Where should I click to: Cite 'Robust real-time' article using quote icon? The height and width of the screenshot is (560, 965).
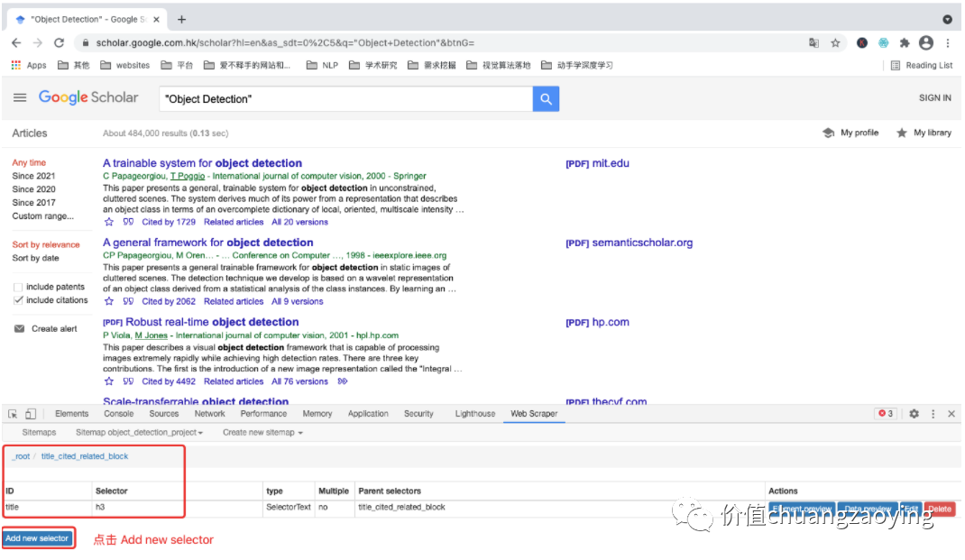(x=128, y=381)
